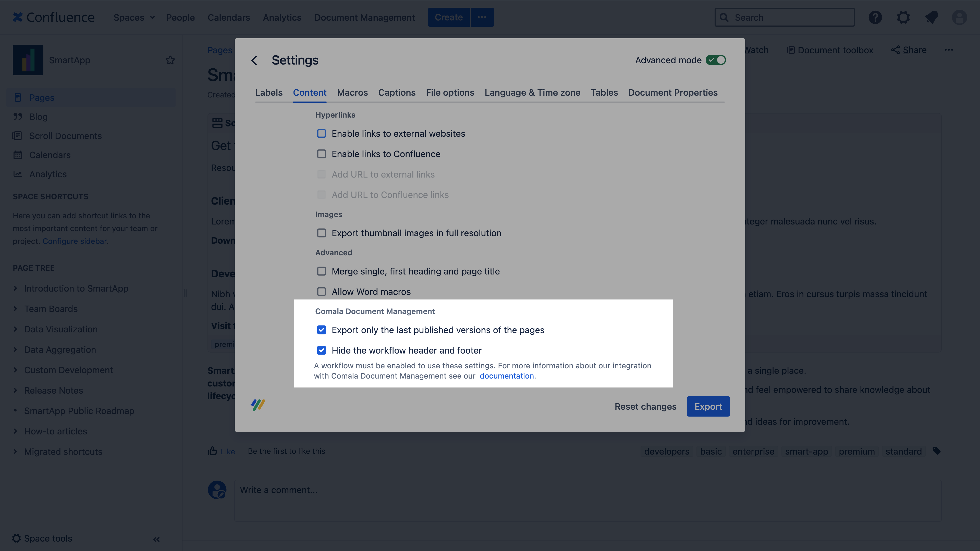This screenshot has height=551, width=980.
Task: Expand Introduction to SmartApp tree item
Action: (15, 288)
